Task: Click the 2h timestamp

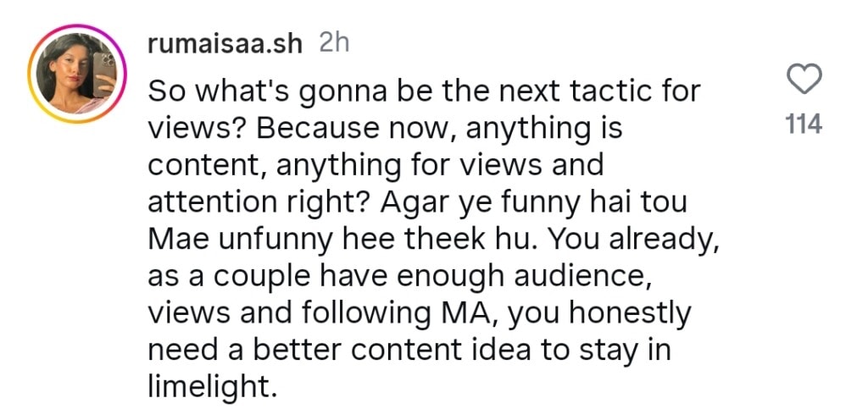Action: pyautogui.click(x=333, y=44)
